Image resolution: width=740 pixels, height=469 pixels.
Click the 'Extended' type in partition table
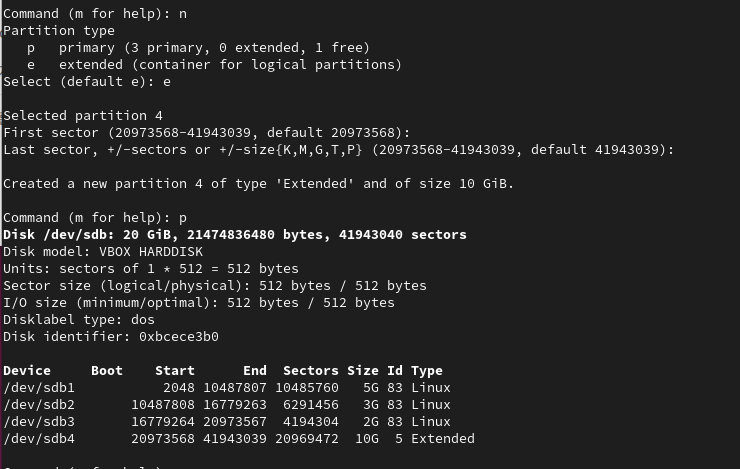[442, 438]
